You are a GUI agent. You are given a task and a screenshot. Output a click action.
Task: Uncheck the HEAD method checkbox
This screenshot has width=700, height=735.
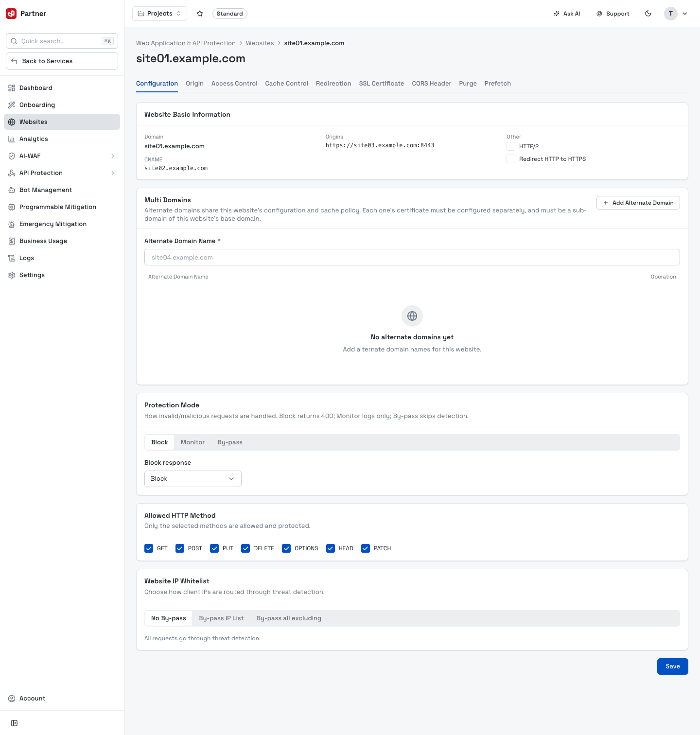point(331,548)
